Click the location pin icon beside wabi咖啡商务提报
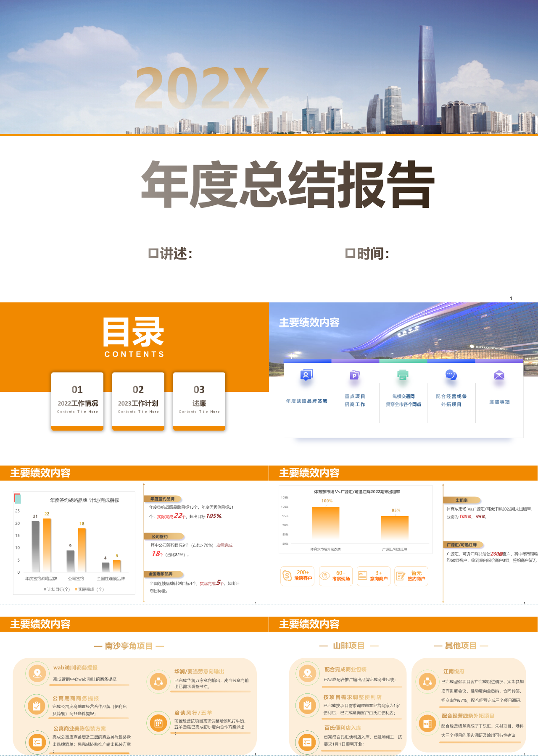This screenshot has width=538, height=756. tap(37, 673)
